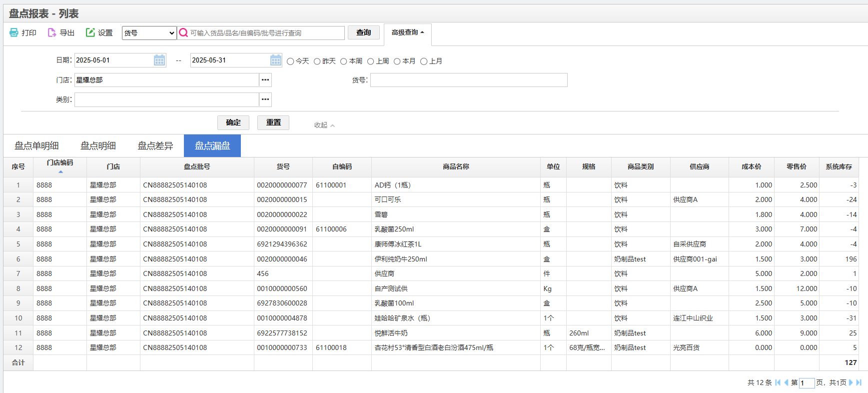Go to the first page arrow

pos(778,382)
